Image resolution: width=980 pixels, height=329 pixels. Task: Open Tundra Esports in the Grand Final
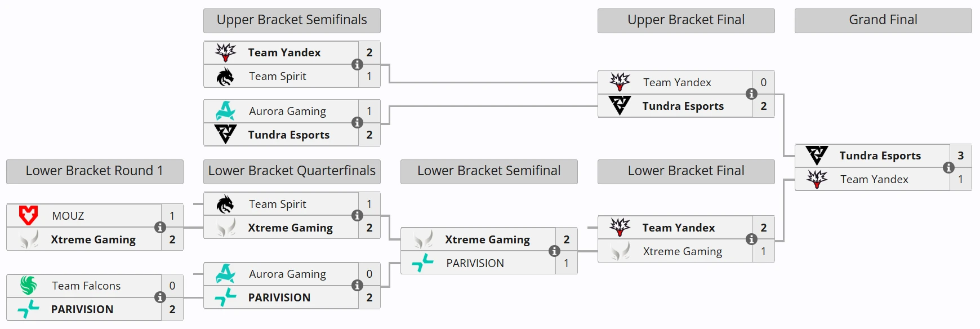click(880, 155)
